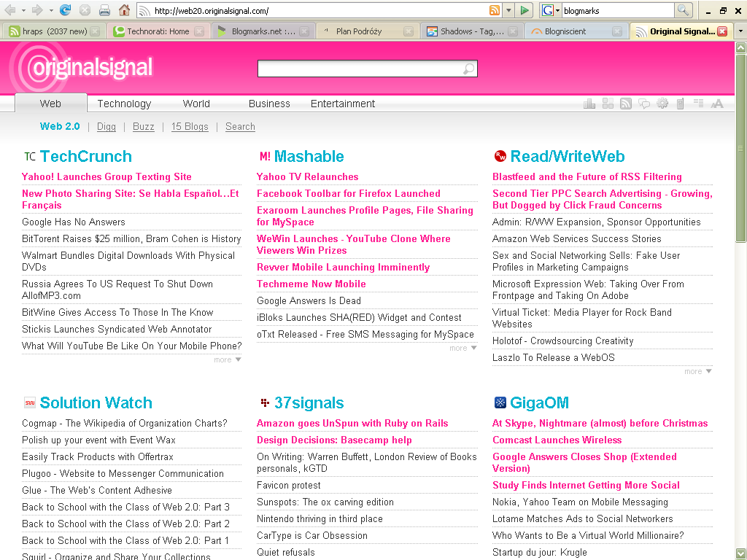The image size is (747, 560).
Task: Click the orange RSS feed icon in address bar
Action: point(495,10)
